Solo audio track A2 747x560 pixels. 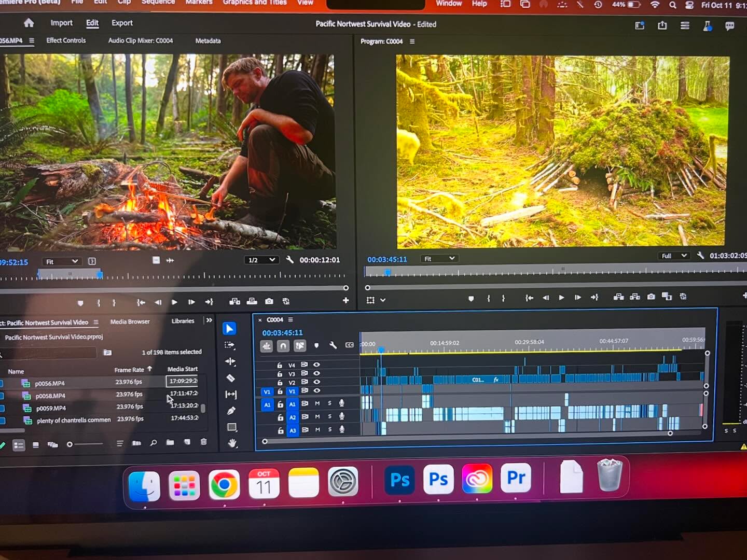tap(330, 416)
